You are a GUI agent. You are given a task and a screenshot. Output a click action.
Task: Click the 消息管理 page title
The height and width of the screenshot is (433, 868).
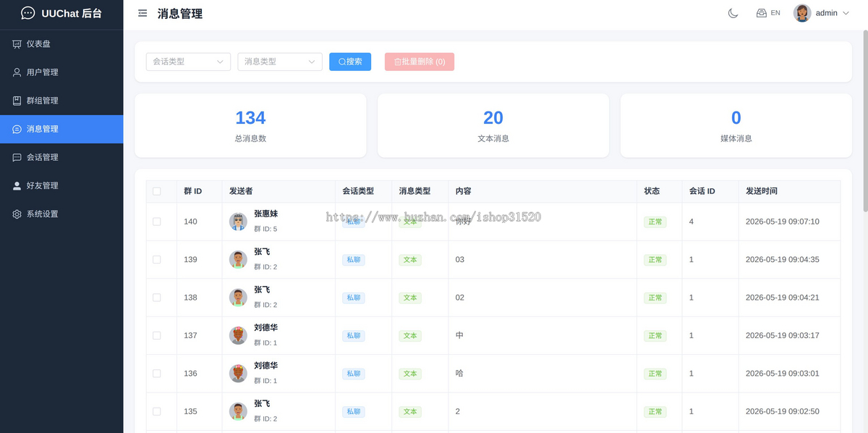180,13
